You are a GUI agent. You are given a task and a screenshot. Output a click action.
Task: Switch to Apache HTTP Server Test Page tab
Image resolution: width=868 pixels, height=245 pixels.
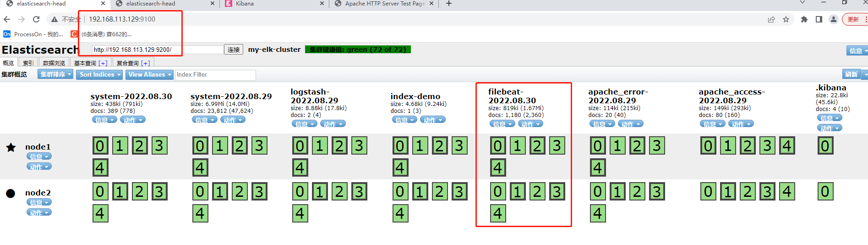[x=384, y=4]
